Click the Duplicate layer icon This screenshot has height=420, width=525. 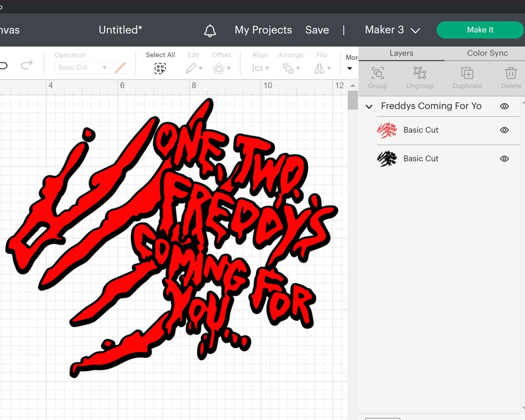[x=467, y=73]
